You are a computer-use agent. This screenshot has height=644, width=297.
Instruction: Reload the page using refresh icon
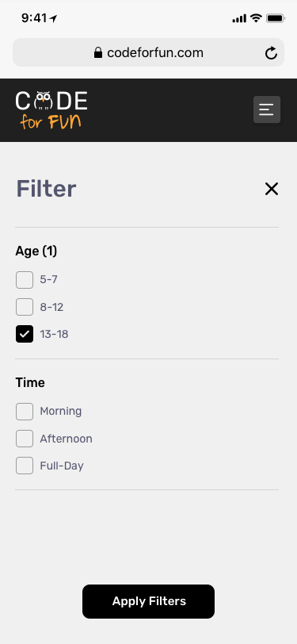pyautogui.click(x=271, y=53)
